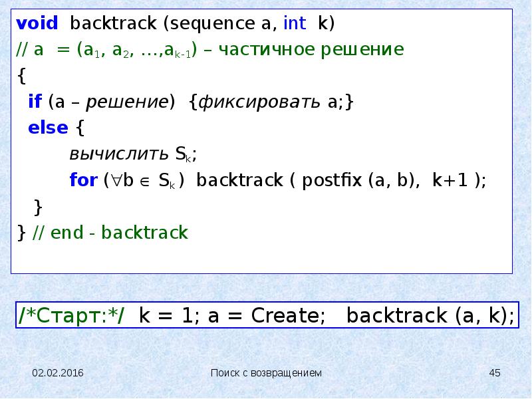Click the footer date 02.02.2016

point(59,373)
